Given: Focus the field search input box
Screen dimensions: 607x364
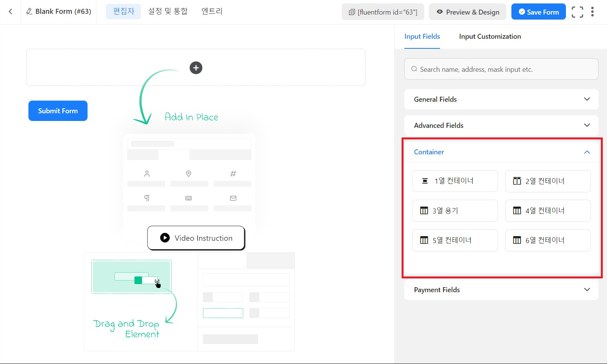Looking at the screenshot, I should pyautogui.click(x=501, y=69).
